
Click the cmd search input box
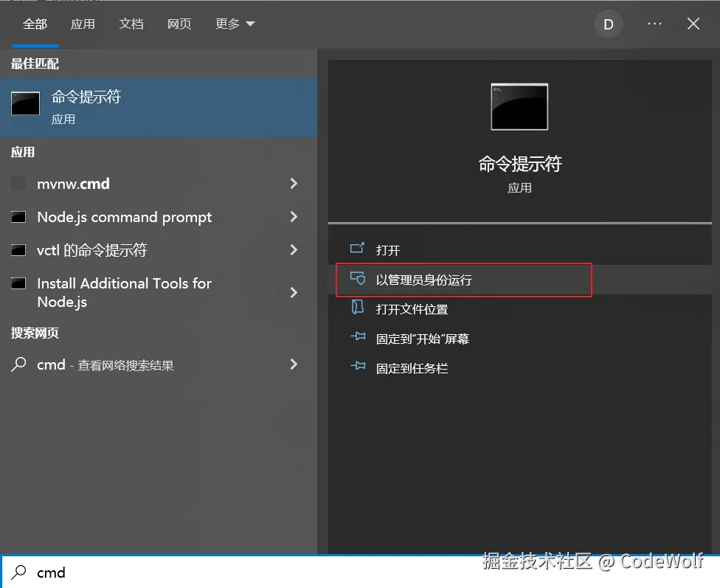[360, 573]
